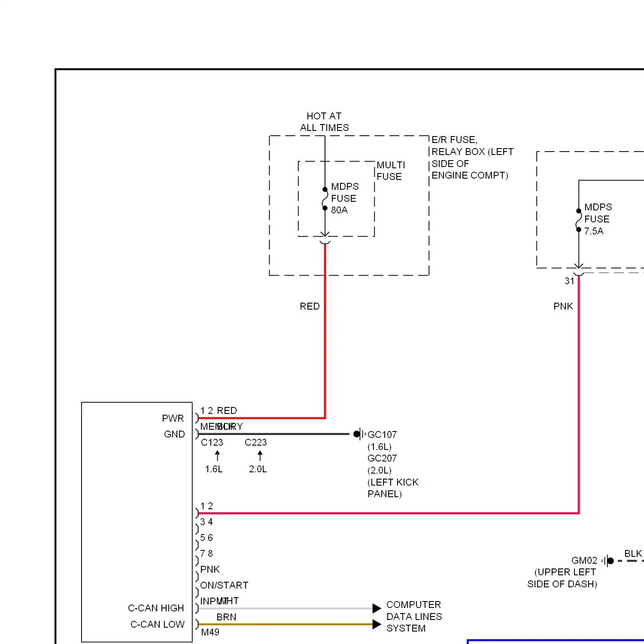Click the C-CAN LOW terminal label

point(158,624)
